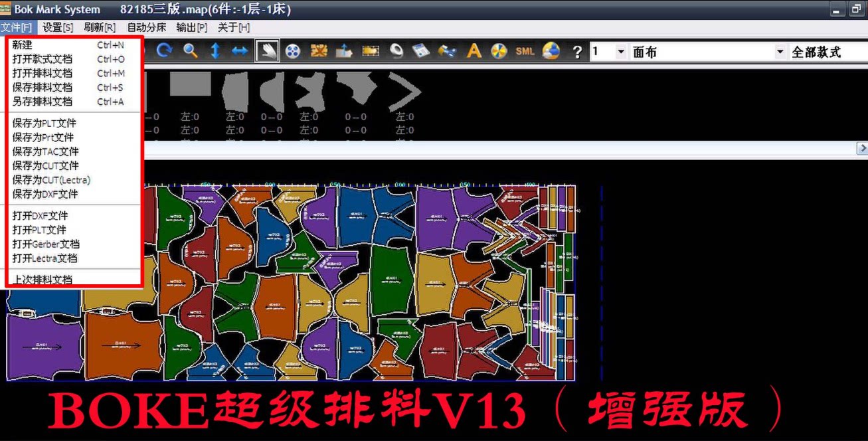Select 保存为Prt文件 menu entry
This screenshot has height=441, width=868.
click(x=74, y=137)
